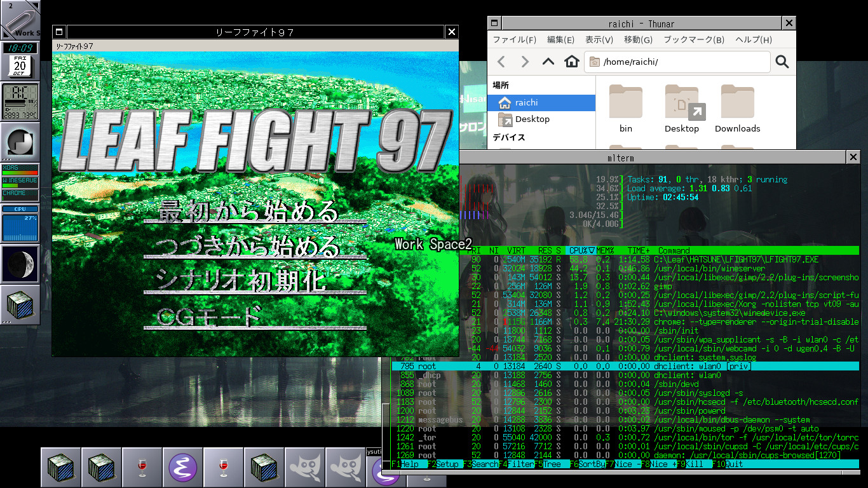Screen dimensions: 868x488
Task: Click cube icon between wine glass and GIMP icons
Action: (x=264, y=468)
